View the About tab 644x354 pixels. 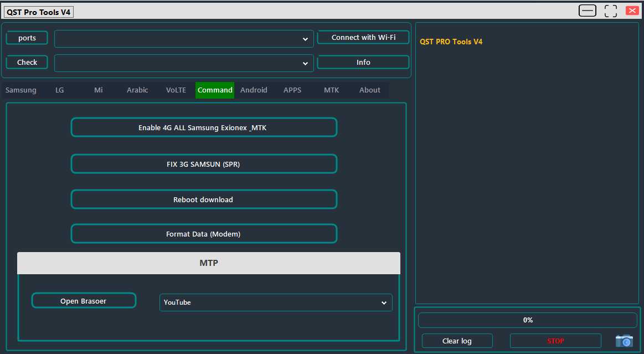pos(369,90)
